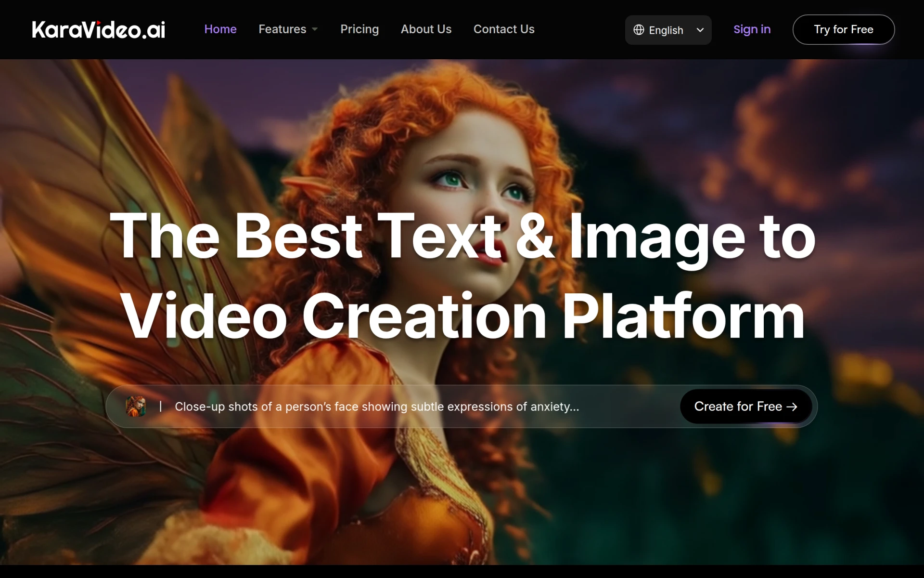Image resolution: width=924 pixels, height=578 pixels.
Task: Click the headline text "Video Creation Platform"
Action: pos(462,316)
